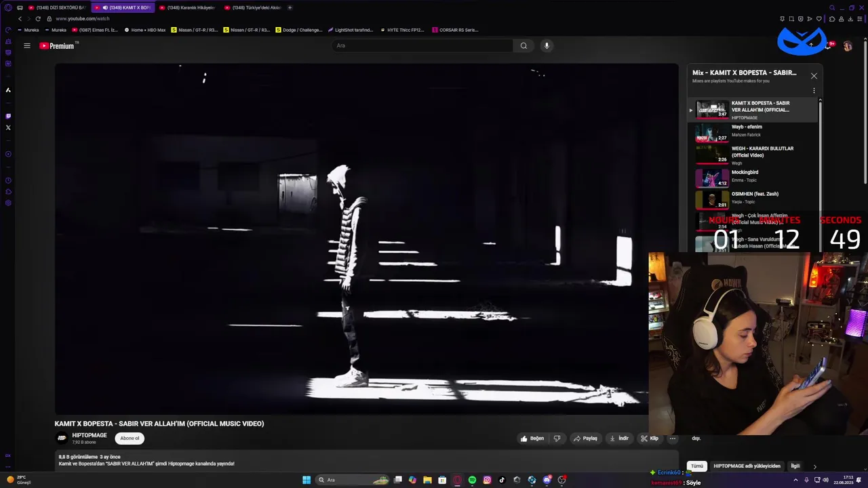
Task: Switch to the 'Karanlık Hikâyeler' browser tab
Action: point(186,7)
